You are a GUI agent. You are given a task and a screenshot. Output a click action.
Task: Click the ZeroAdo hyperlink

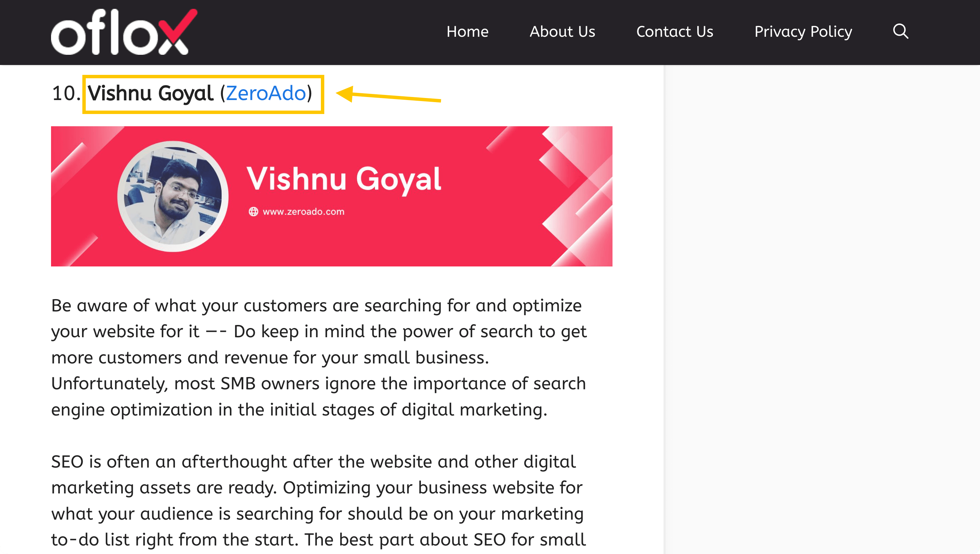point(266,93)
